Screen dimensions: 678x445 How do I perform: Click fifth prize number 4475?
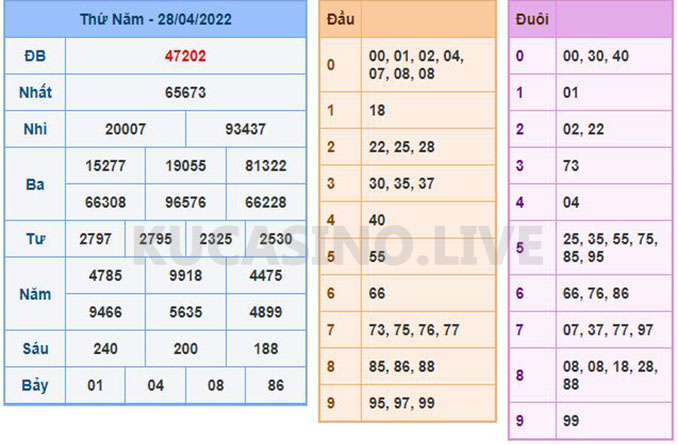tap(265, 276)
